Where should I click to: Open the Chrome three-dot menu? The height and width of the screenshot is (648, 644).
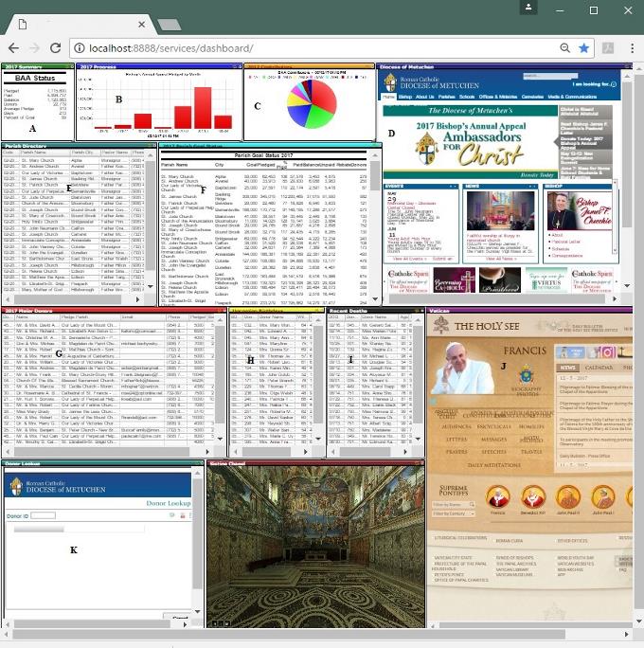point(632,48)
